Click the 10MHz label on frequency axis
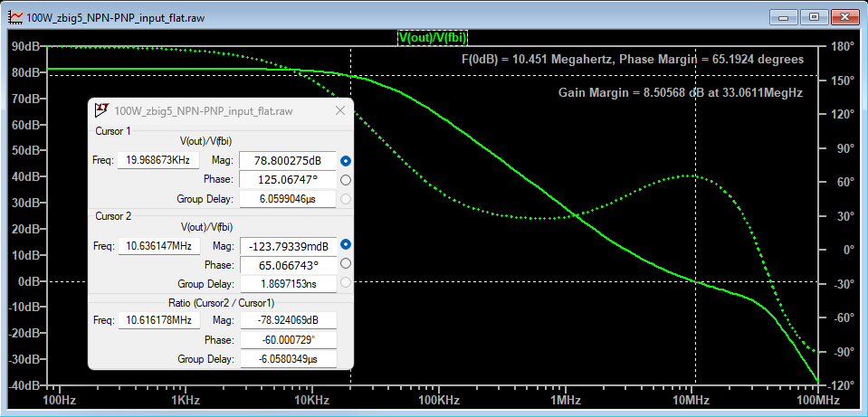The width and height of the screenshot is (868, 417). [692, 400]
